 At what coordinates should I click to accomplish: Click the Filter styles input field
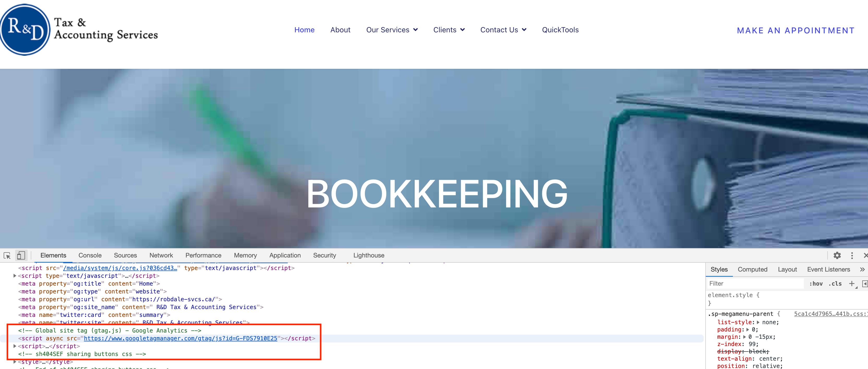(x=755, y=284)
